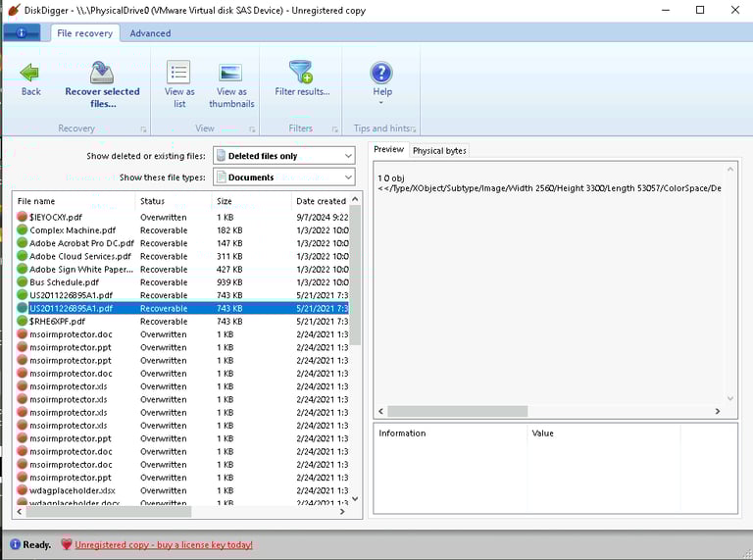Viewport: 753px width, 560px height.
Task: Click file list scroll right arrow
Action: click(x=342, y=512)
